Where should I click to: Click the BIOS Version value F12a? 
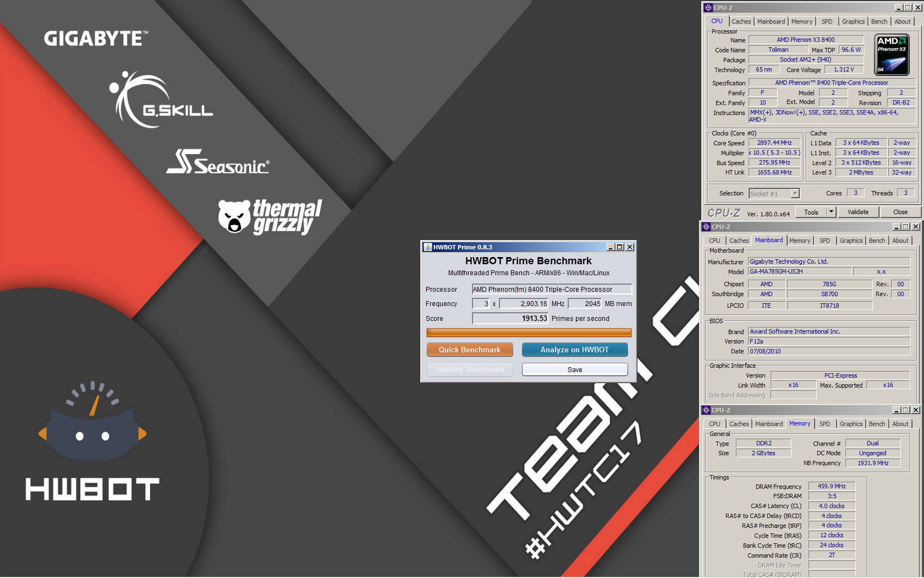click(x=829, y=341)
